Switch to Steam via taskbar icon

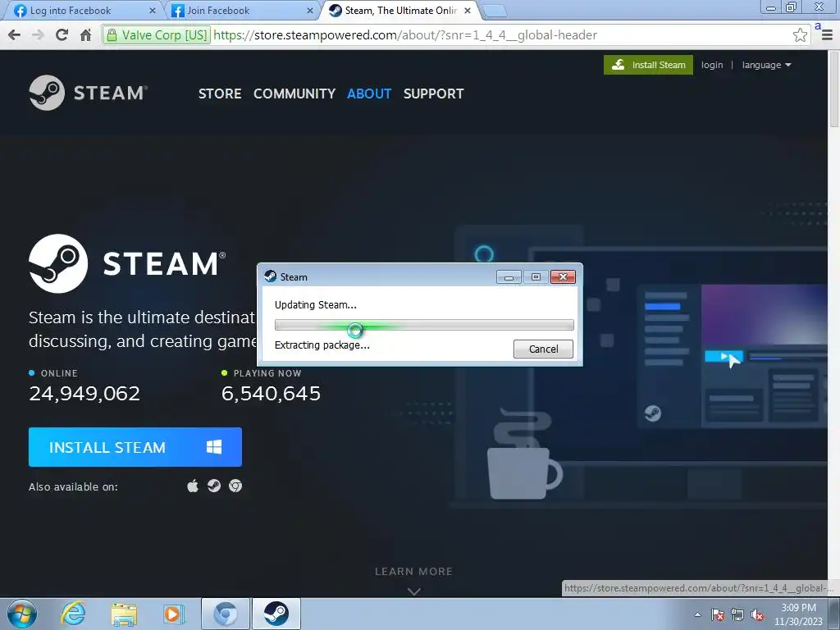[276, 614]
